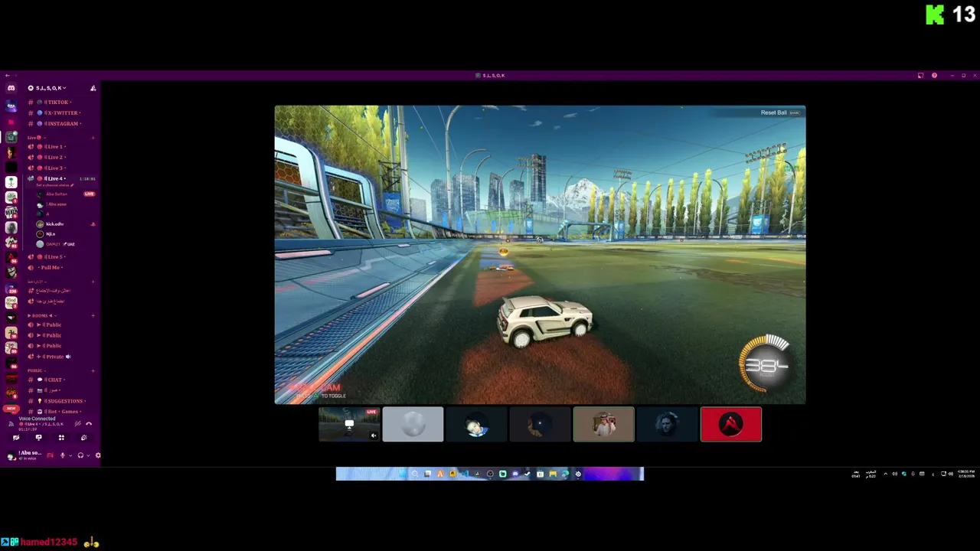Open Discord help icon in title bar
980x551 pixels.
(934, 76)
